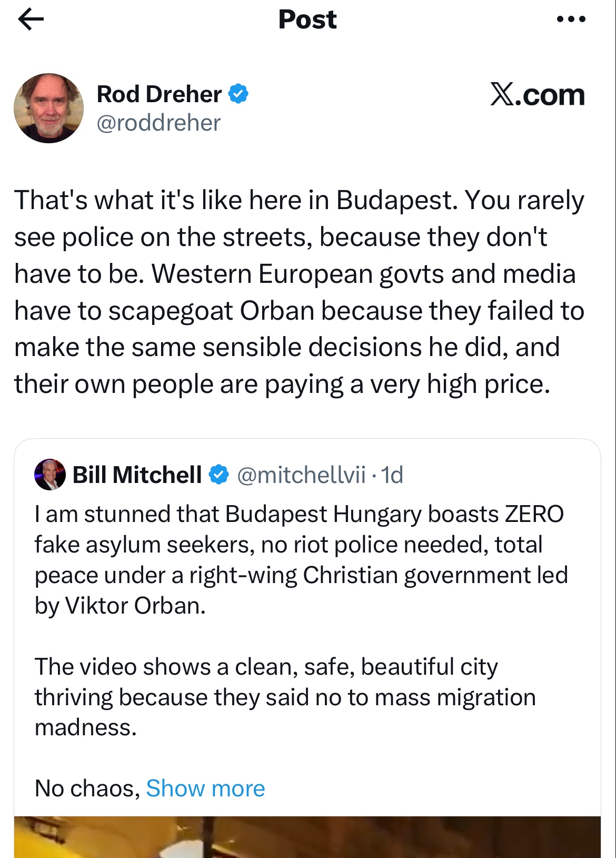Expand quoted post with Show more
616x858 pixels.
pyautogui.click(x=205, y=788)
